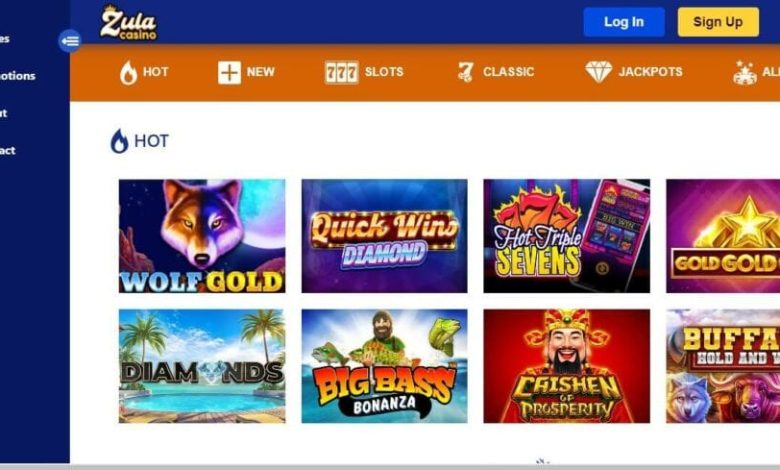Open Big Bass Bonanza game
The image size is (780, 470).
[384, 366]
